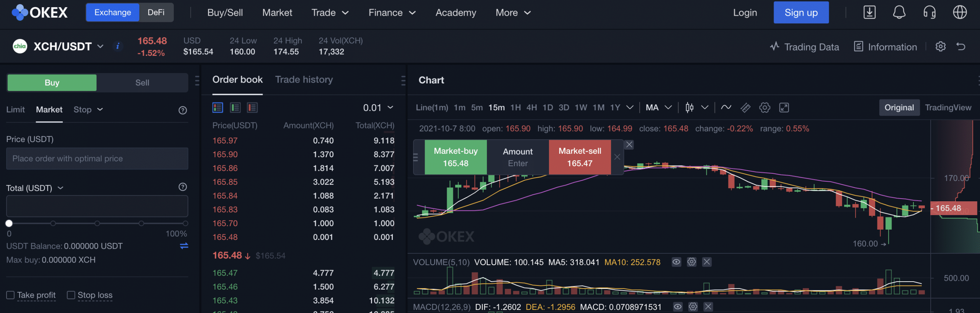Show asks-only order book view
Image resolution: width=980 pixels, height=313 pixels.
[x=252, y=108]
